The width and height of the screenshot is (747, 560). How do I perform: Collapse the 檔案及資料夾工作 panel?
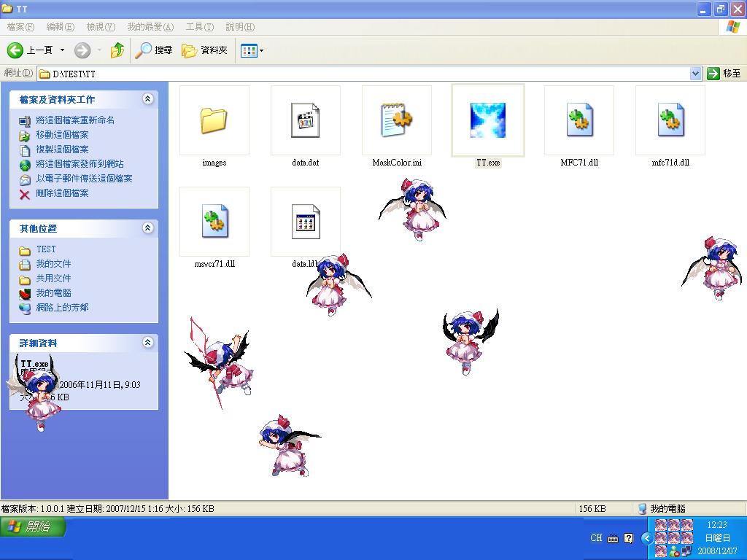(148, 99)
